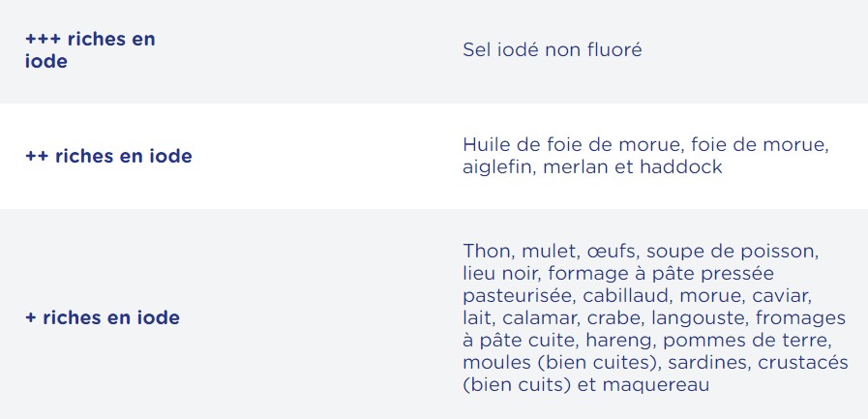Select the text 'Sel iodé non fluoré'
The height and width of the screenshot is (419, 868).
(552, 49)
